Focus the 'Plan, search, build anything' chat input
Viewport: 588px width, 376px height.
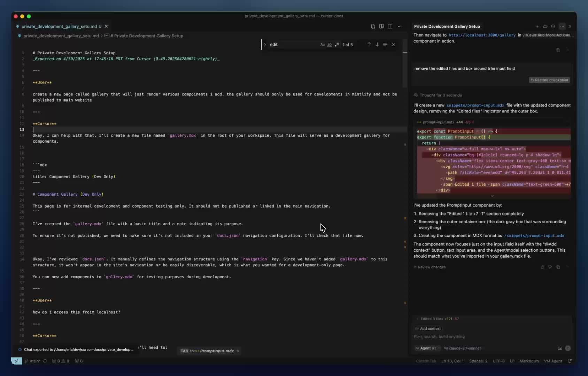coord(492,337)
